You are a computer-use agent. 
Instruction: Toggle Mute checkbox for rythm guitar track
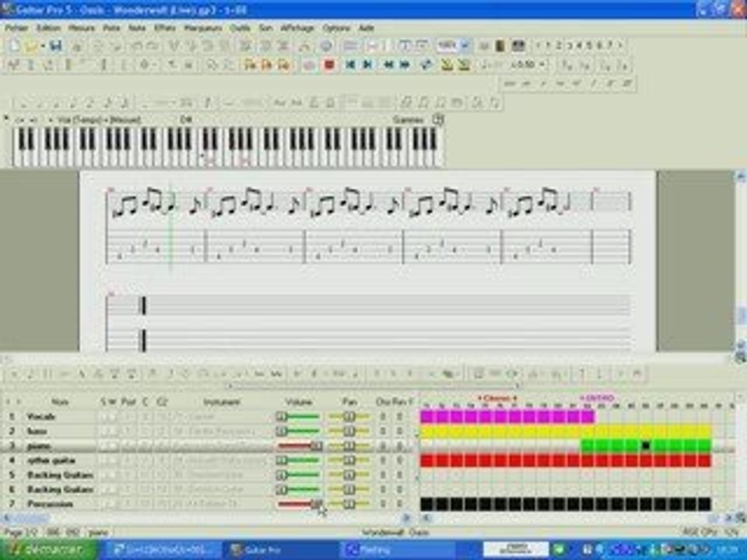pos(112,460)
